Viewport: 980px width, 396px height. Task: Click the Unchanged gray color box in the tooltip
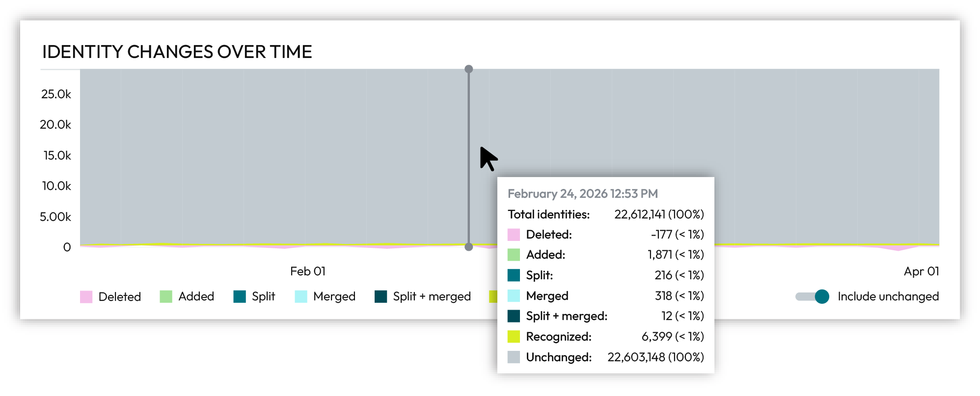514,357
